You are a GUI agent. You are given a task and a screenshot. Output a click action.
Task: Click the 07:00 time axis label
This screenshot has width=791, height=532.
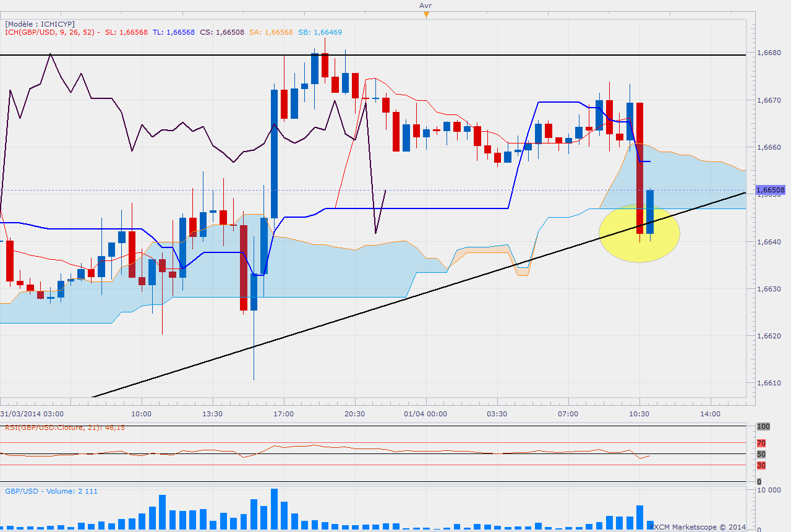(x=568, y=413)
